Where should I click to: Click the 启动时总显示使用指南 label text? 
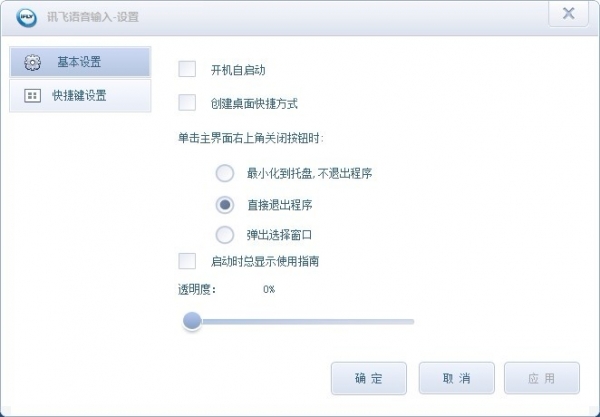coord(265,262)
